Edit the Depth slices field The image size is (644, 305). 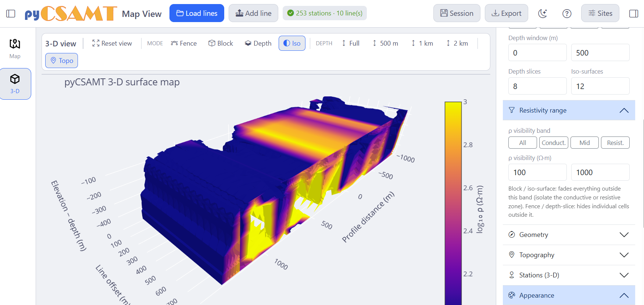pyautogui.click(x=537, y=86)
